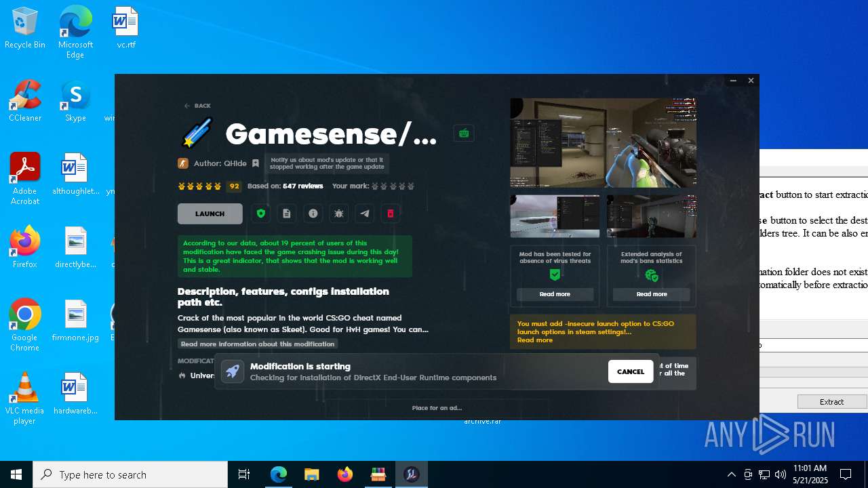This screenshot has width=868, height=488.
Task: Open the notification center
Action: pos(846,474)
